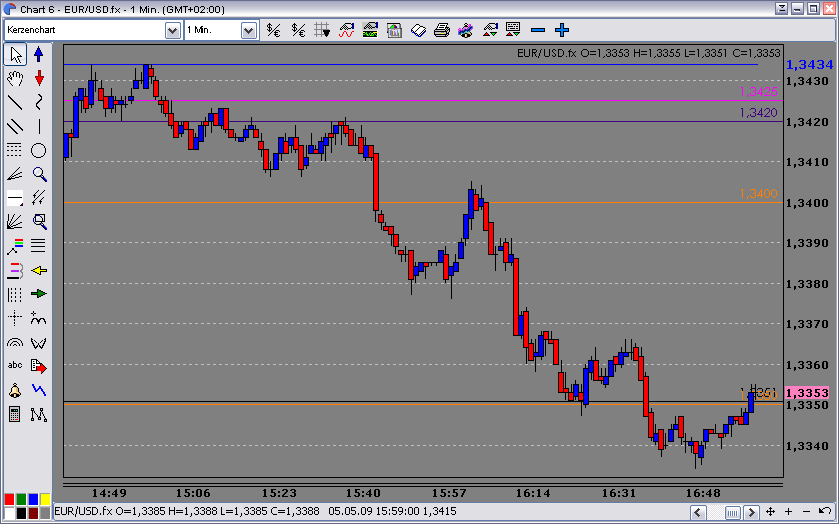Choose the circle drawing tool
The width and height of the screenshot is (839, 524).
pos(39,150)
